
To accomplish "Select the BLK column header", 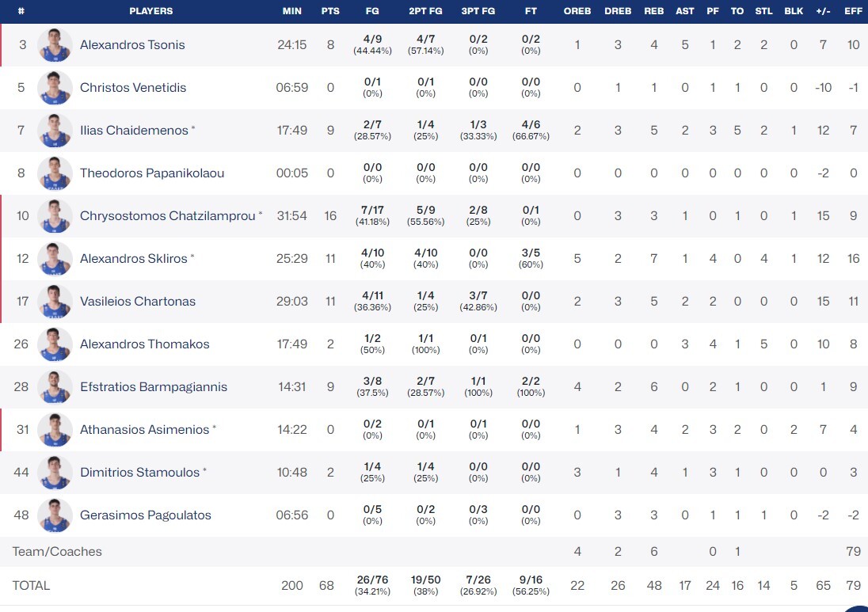I will click(x=794, y=11).
